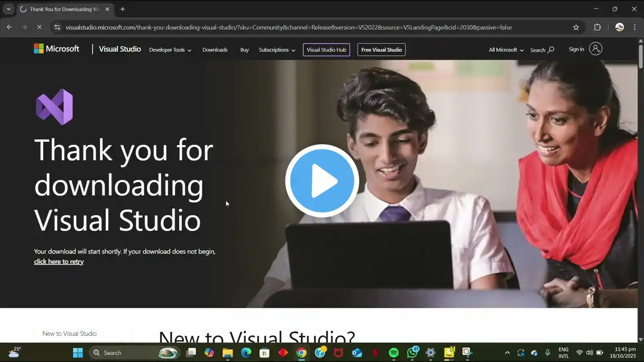Viewport: 644px width, 362px height.
Task: Open File Explorer from the taskbar
Action: point(227,352)
